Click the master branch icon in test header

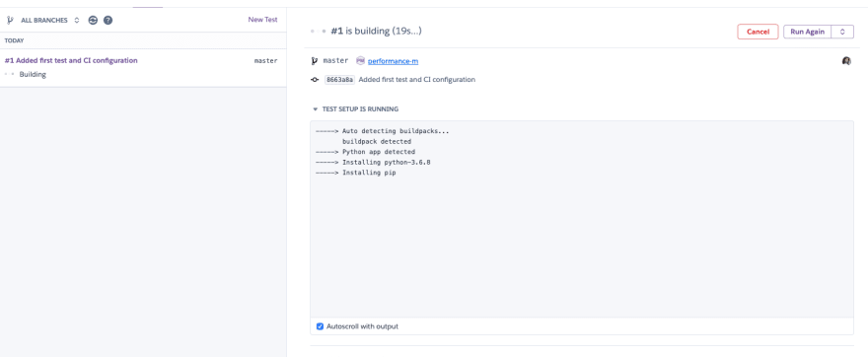point(315,61)
